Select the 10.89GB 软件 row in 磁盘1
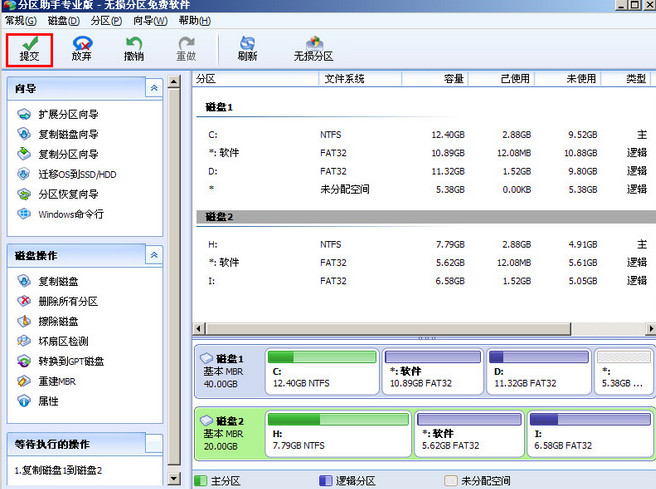Screen dimensions: 656x489 (x=426, y=153)
